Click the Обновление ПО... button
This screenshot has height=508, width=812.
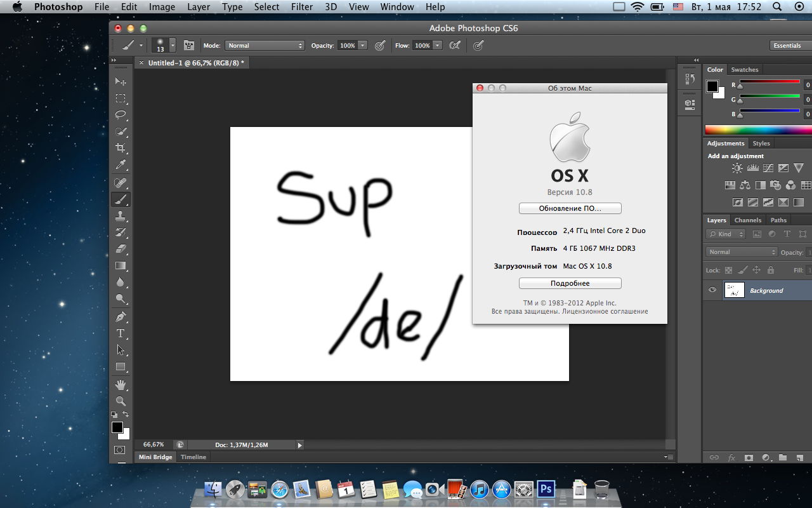pyautogui.click(x=570, y=208)
